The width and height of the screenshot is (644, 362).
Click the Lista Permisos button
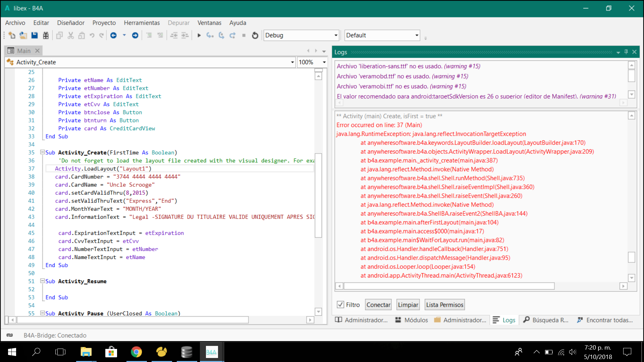pyautogui.click(x=445, y=305)
